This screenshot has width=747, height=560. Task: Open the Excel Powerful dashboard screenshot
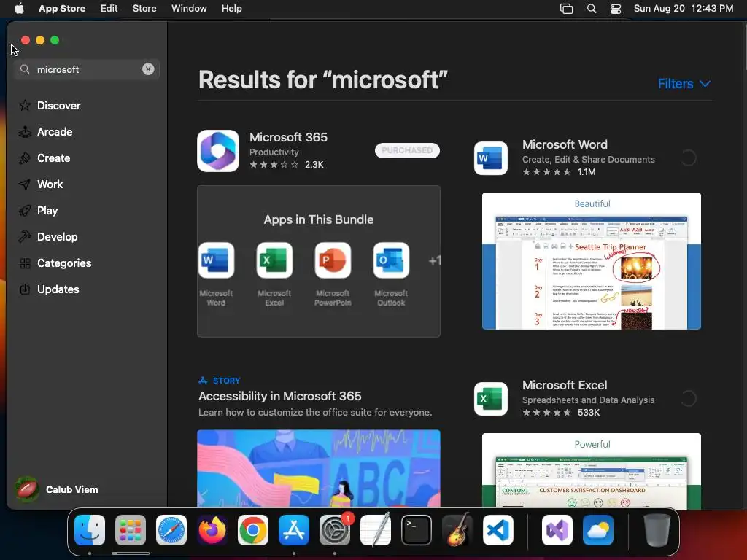(592, 470)
